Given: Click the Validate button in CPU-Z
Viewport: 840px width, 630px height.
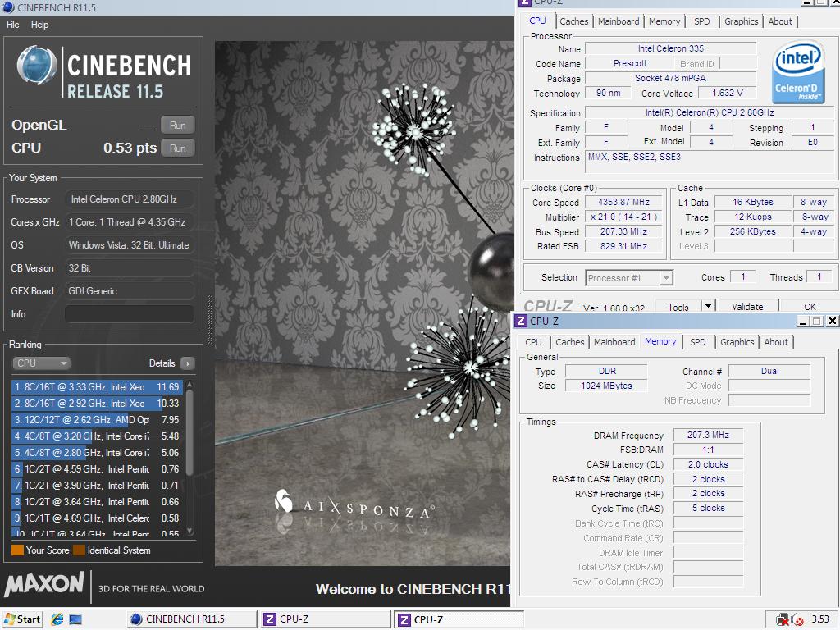Looking at the screenshot, I should [747, 307].
